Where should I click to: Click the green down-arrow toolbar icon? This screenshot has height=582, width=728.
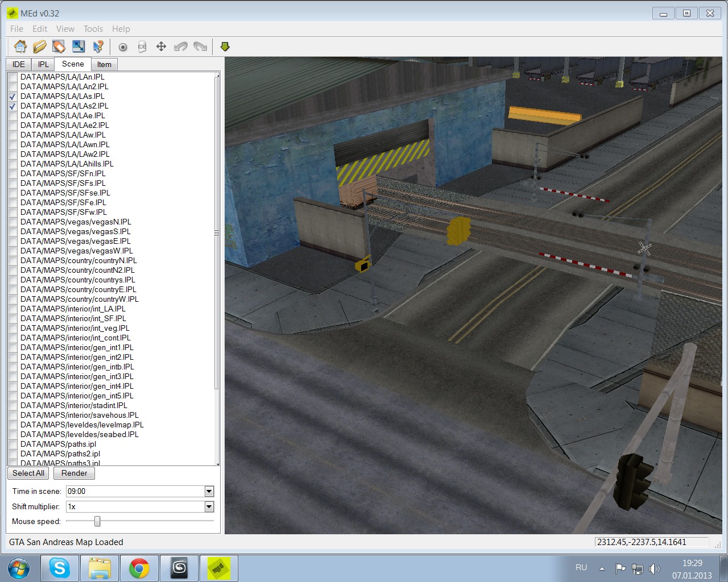(x=225, y=47)
